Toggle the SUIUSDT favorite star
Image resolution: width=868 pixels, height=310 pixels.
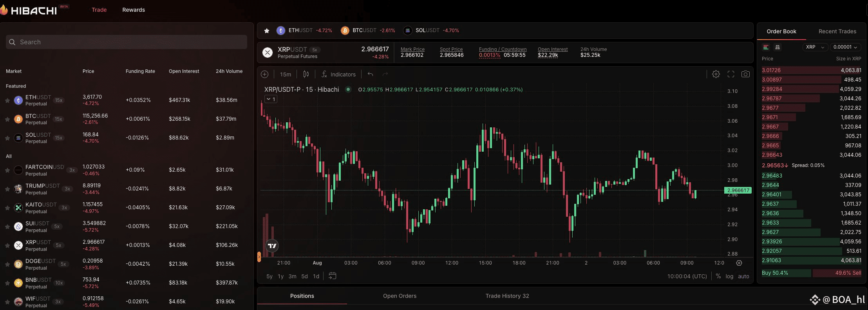[x=7, y=227]
